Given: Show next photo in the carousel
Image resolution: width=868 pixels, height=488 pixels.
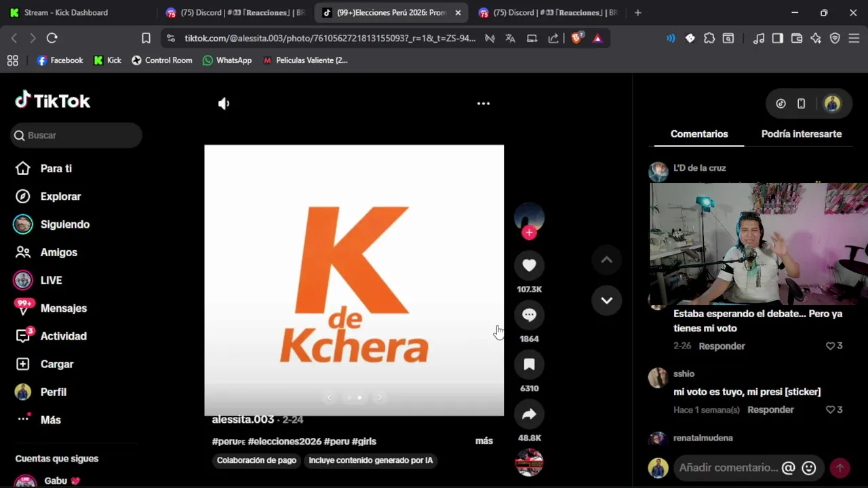Looking at the screenshot, I should tap(380, 398).
